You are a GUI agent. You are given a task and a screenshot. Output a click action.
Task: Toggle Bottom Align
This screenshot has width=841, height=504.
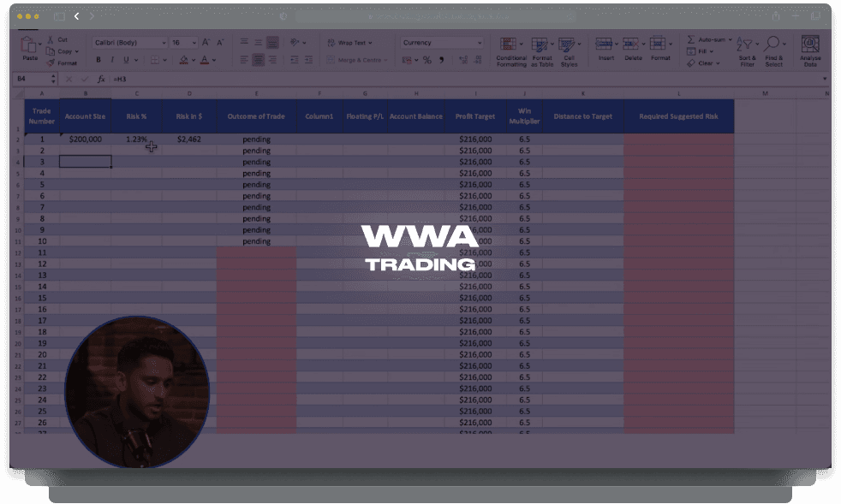(272, 43)
